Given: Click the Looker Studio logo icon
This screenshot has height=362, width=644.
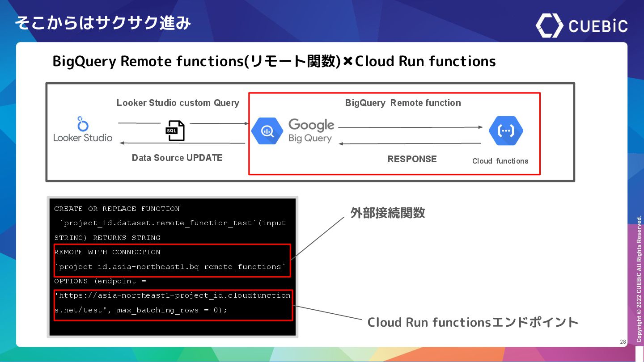Looking at the screenshot, I should (x=83, y=123).
